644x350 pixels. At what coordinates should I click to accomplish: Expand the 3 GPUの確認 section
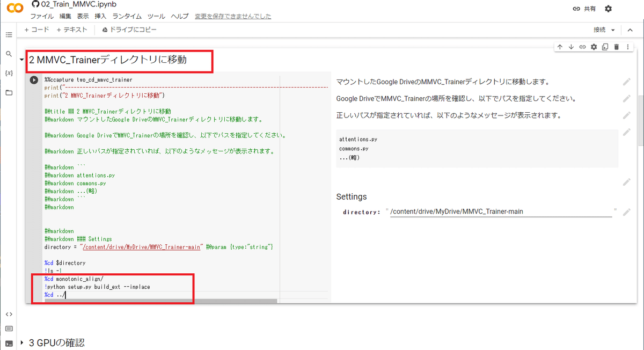(x=21, y=342)
